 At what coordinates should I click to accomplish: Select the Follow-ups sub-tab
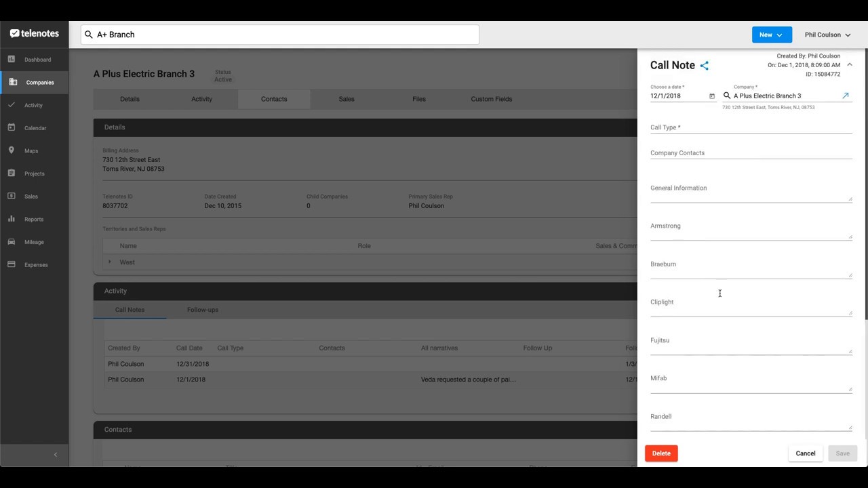[203, 310]
